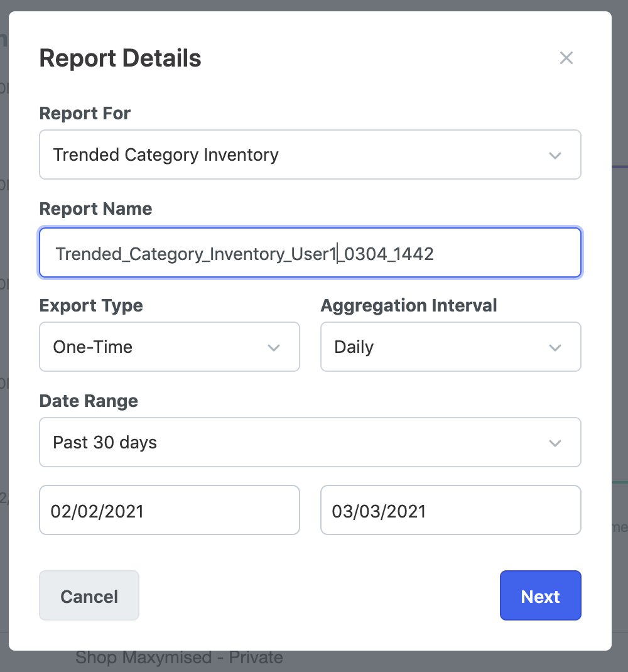
Task: Click the Report For chevron arrow
Action: (555, 155)
